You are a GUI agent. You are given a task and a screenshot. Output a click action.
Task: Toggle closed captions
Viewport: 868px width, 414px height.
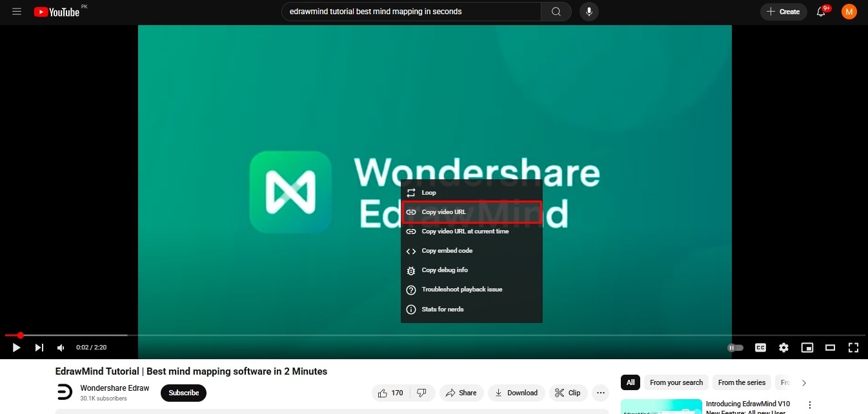(760, 348)
